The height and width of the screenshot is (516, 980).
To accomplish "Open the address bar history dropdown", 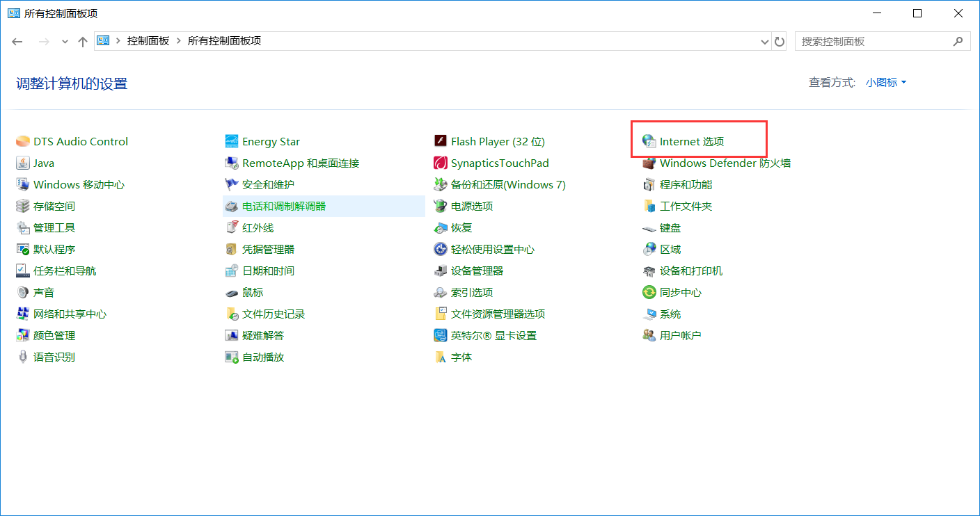I will pos(766,42).
